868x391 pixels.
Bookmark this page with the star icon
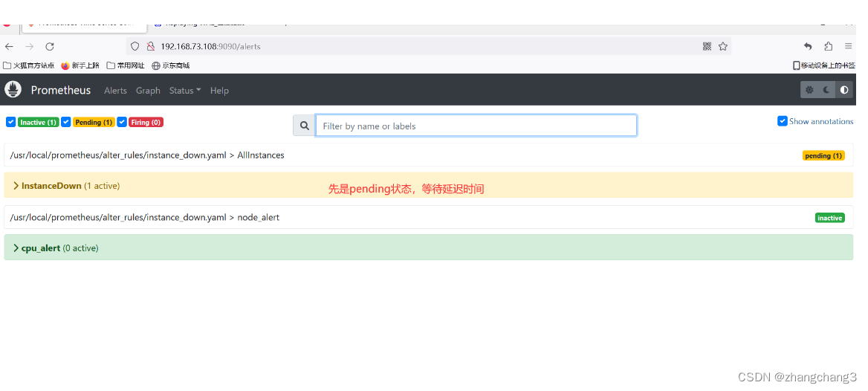(723, 47)
